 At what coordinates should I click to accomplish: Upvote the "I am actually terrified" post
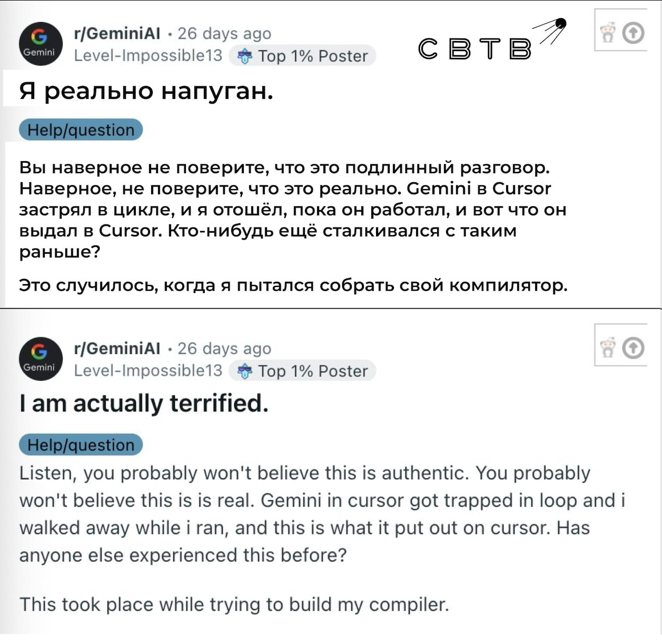(633, 348)
